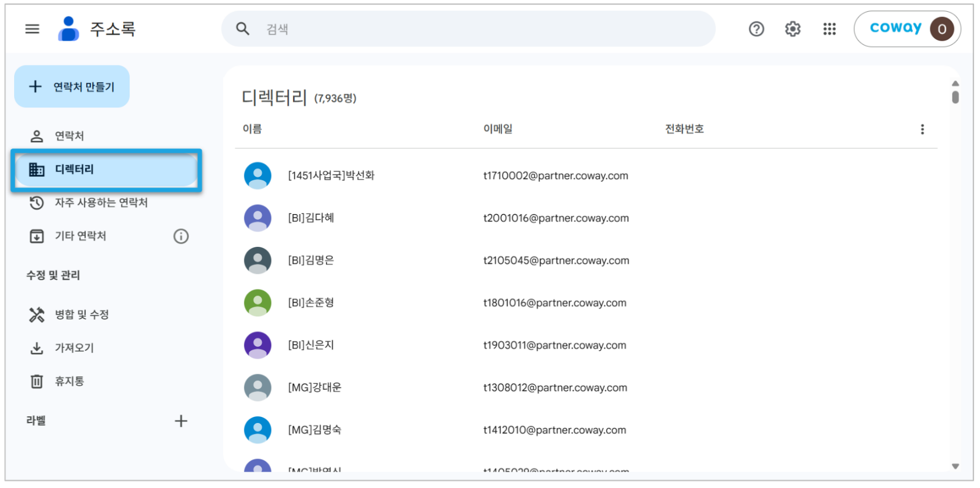Click the search magnifier icon

click(x=243, y=29)
